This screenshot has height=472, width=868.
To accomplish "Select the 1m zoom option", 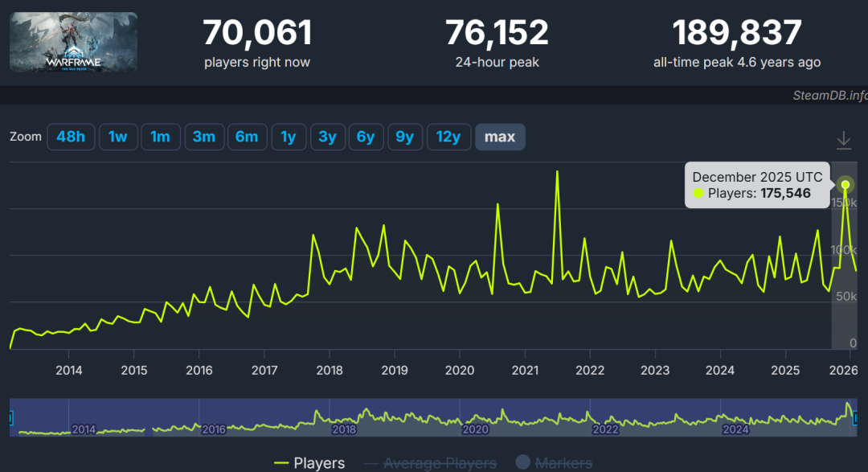I will 161,137.
